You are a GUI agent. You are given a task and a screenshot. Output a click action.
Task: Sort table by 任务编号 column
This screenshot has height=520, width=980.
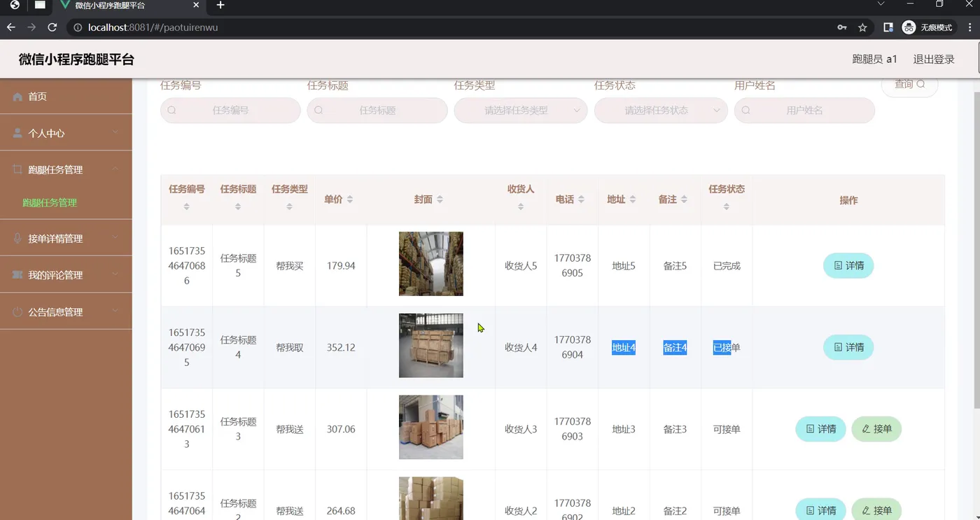click(187, 206)
